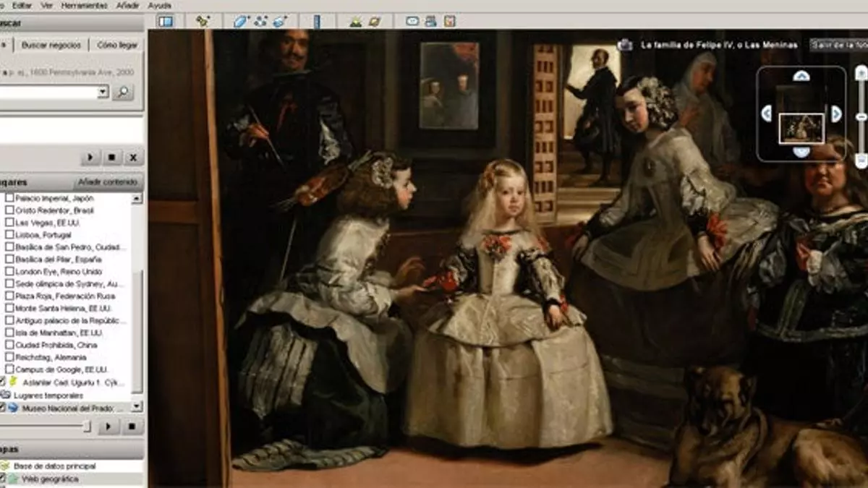868x488 pixels.
Task: Click the print icon in toolbar
Action: (x=431, y=21)
